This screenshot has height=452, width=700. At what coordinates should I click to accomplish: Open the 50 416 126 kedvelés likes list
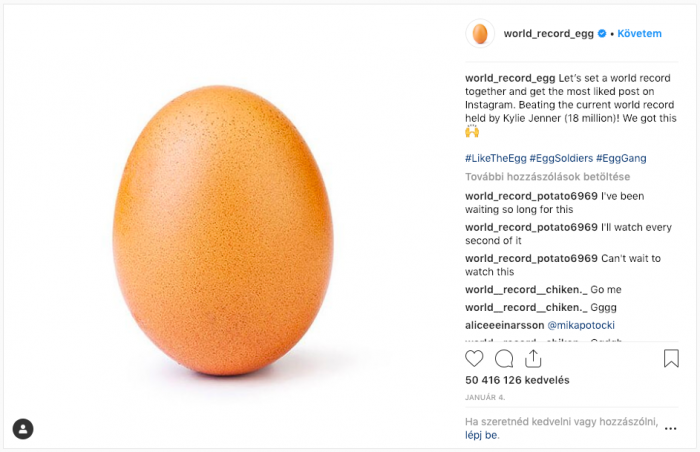tap(517, 380)
